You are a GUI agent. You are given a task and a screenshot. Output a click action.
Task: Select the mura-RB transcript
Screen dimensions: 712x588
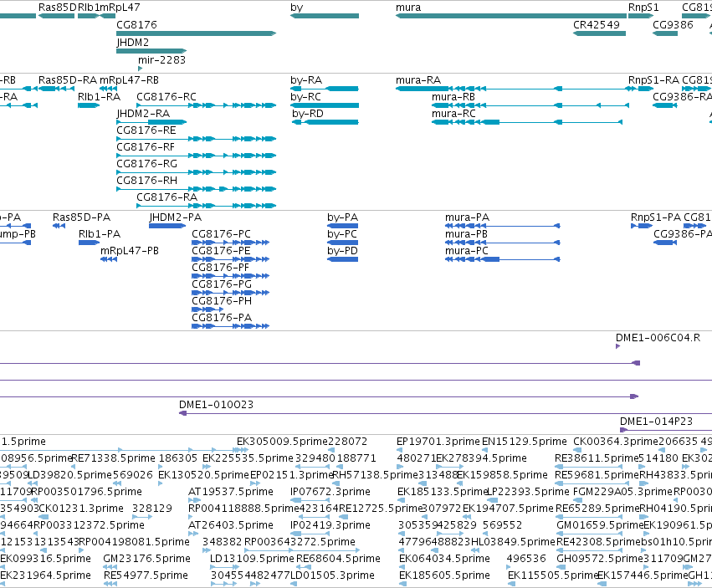point(530,105)
